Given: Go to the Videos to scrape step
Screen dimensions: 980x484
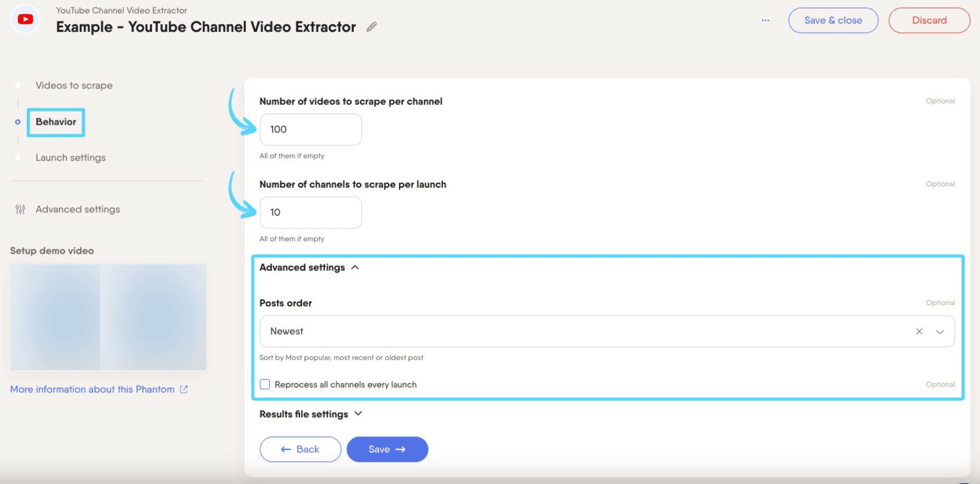Looking at the screenshot, I should (x=74, y=85).
